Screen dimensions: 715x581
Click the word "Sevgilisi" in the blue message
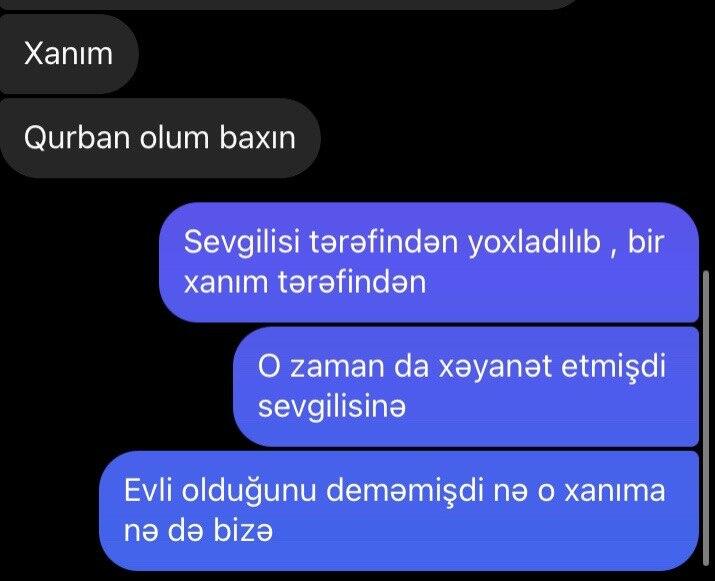tap(242, 242)
